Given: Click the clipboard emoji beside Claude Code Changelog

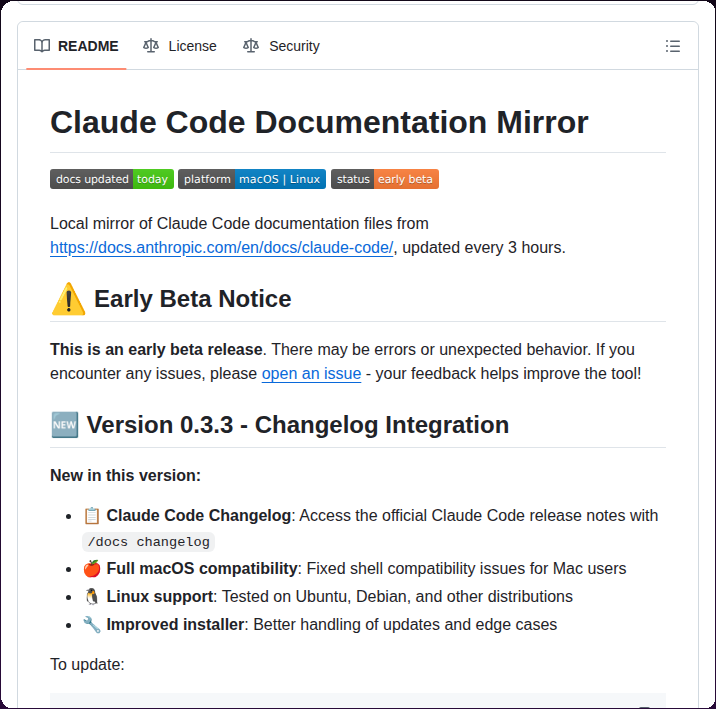Looking at the screenshot, I should click(92, 515).
